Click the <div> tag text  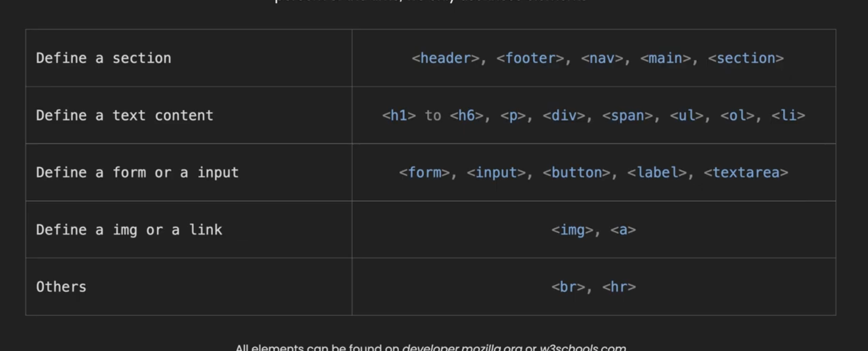click(x=564, y=116)
